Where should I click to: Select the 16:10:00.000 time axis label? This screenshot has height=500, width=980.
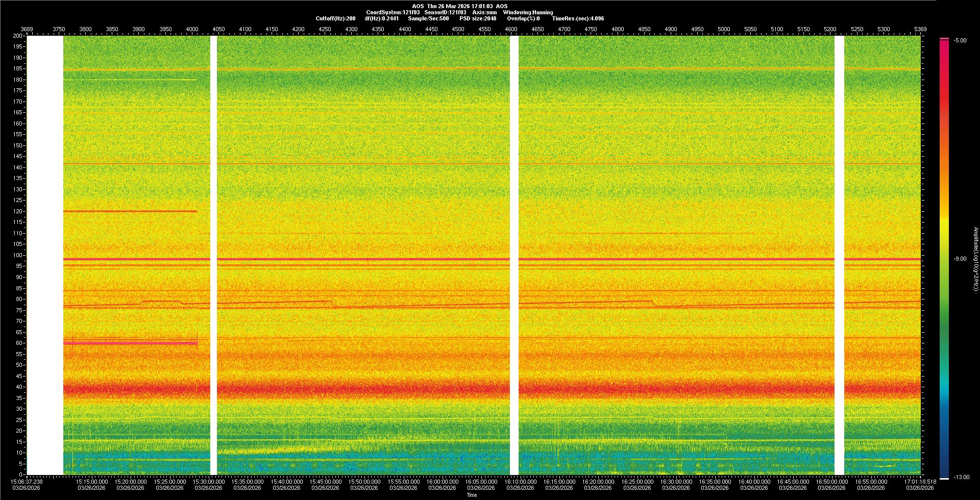click(521, 481)
